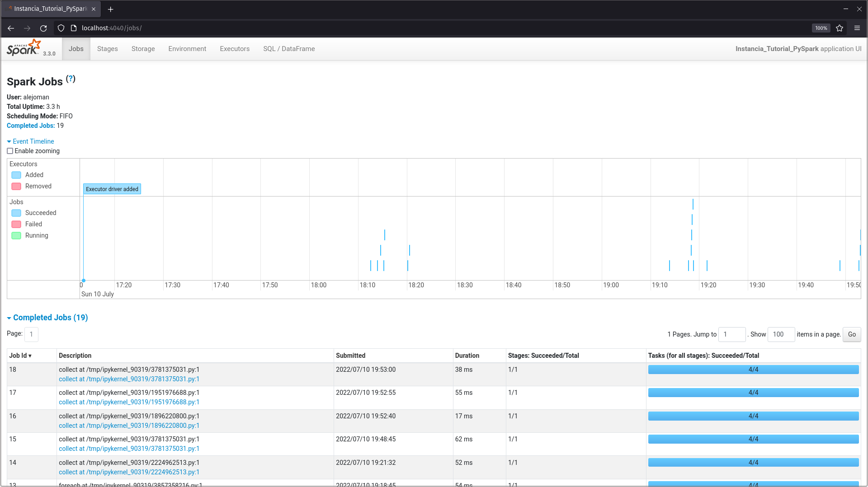The width and height of the screenshot is (868, 487).
Task: Click the Go pagination button
Action: (852, 334)
